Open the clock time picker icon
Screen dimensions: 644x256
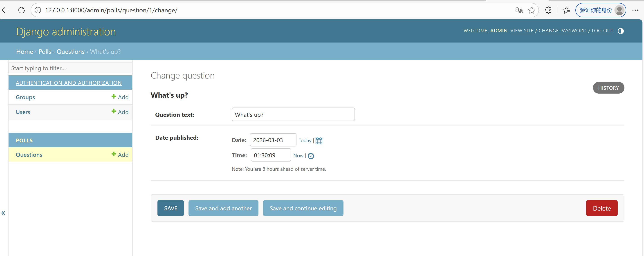(311, 156)
